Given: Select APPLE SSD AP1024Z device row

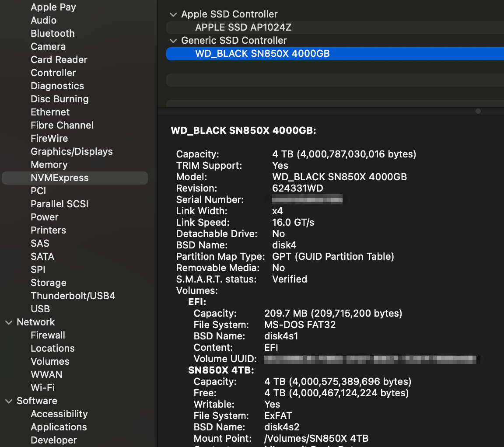Looking at the screenshot, I should [243, 28].
